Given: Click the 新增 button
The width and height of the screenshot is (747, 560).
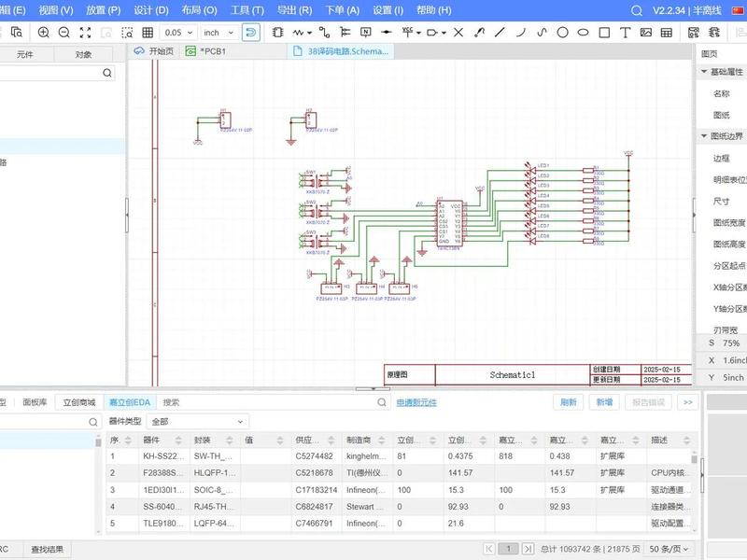Looking at the screenshot, I should [x=604, y=402].
